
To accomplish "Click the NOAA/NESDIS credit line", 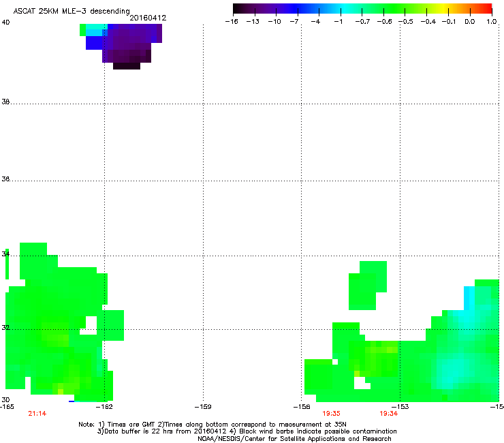I will pos(294,439).
